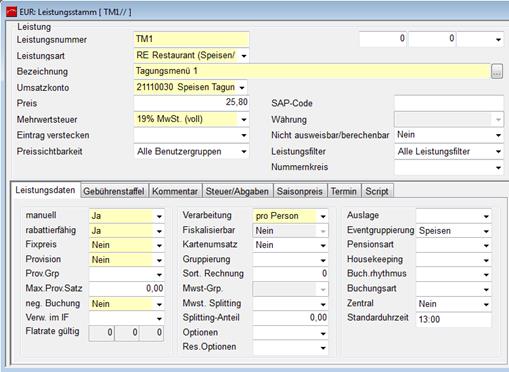Open the Buchungsart dropdown
The height and width of the screenshot is (372, 509).
486,289
